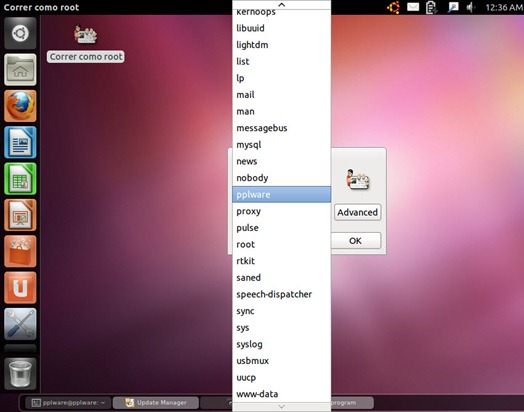Image resolution: width=524 pixels, height=412 pixels.
Task: Click the Advanced button
Action: 357,212
